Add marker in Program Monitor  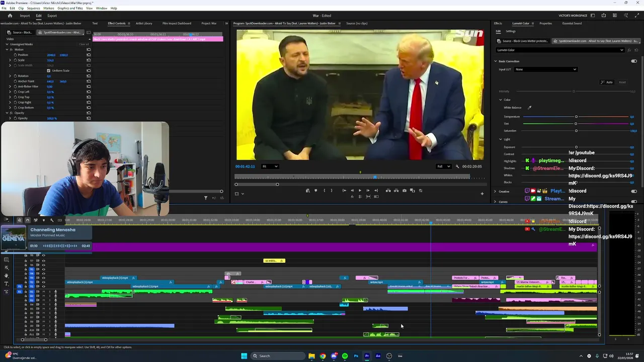tap(315, 191)
